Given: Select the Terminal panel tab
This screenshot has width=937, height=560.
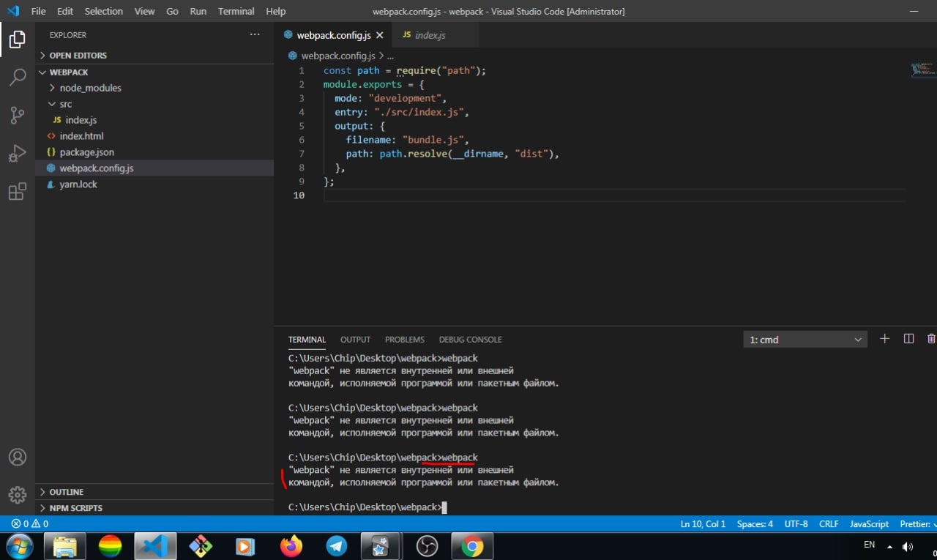Looking at the screenshot, I should 307,340.
